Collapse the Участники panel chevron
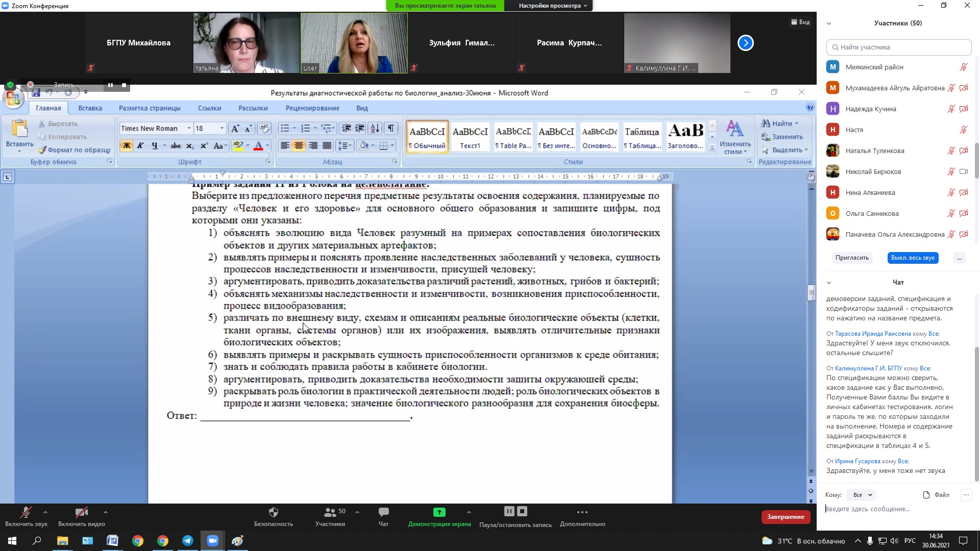The width and height of the screenshot is (980, 551). point(829,23)
